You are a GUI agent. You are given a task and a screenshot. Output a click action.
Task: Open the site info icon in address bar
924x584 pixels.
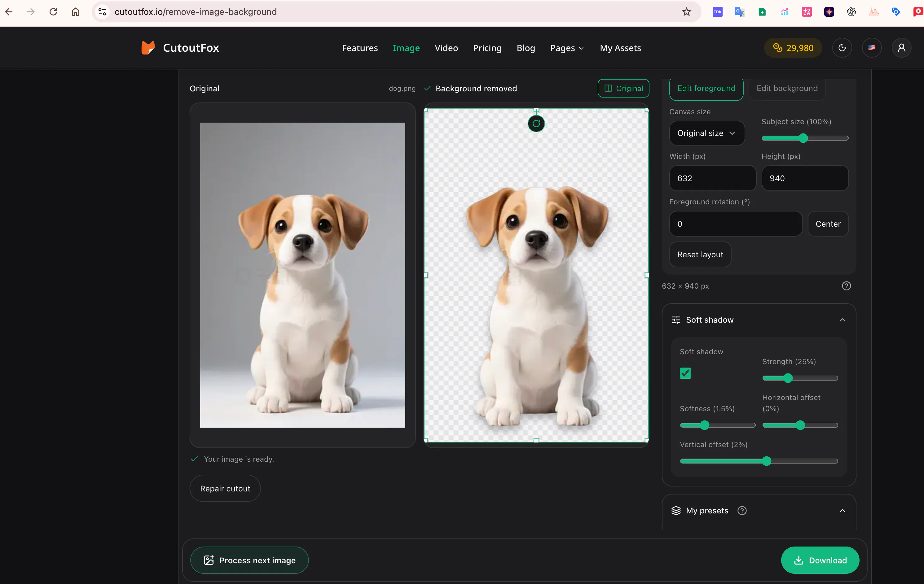point(102,12)
